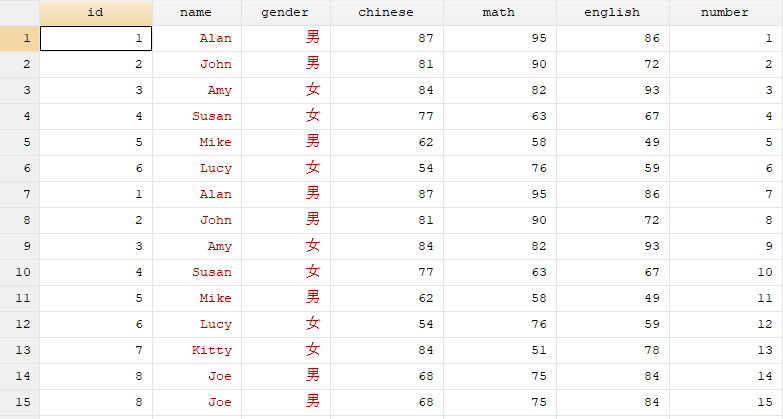783x419 pixels.
Task: Click the gender cell in row 6
Action: pos(286,168)
